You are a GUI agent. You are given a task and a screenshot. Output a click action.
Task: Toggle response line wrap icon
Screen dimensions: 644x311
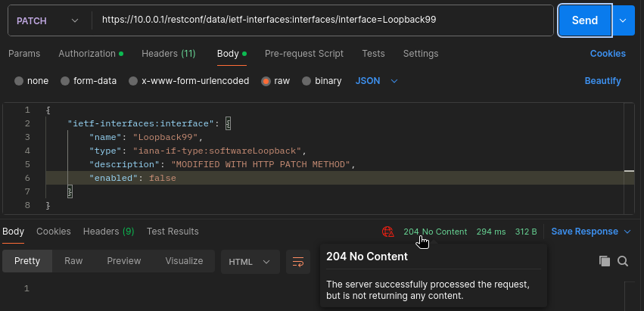coord(298,262)
